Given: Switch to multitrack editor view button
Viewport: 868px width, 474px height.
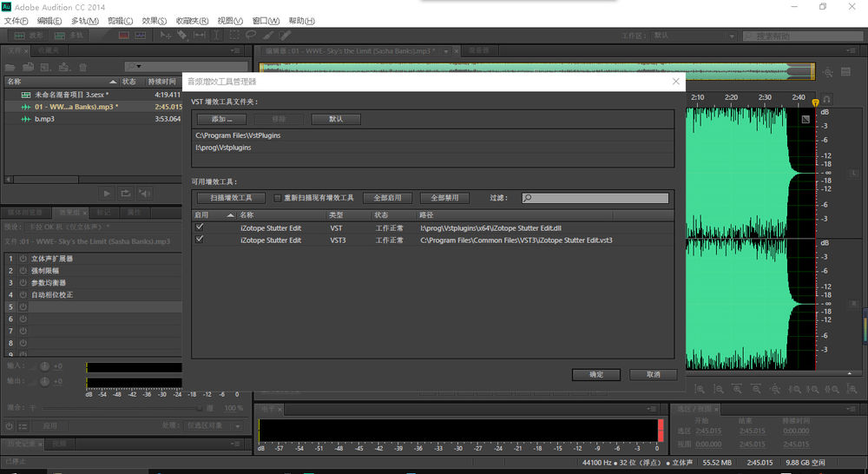Looking at the screenshot, I should point(69,36).
